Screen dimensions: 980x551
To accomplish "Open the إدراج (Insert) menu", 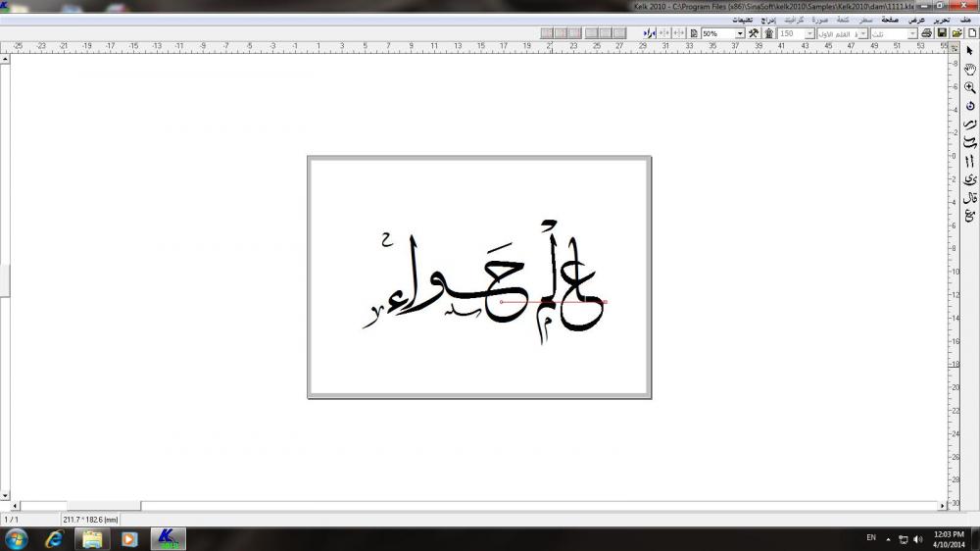I will point(769,20).
